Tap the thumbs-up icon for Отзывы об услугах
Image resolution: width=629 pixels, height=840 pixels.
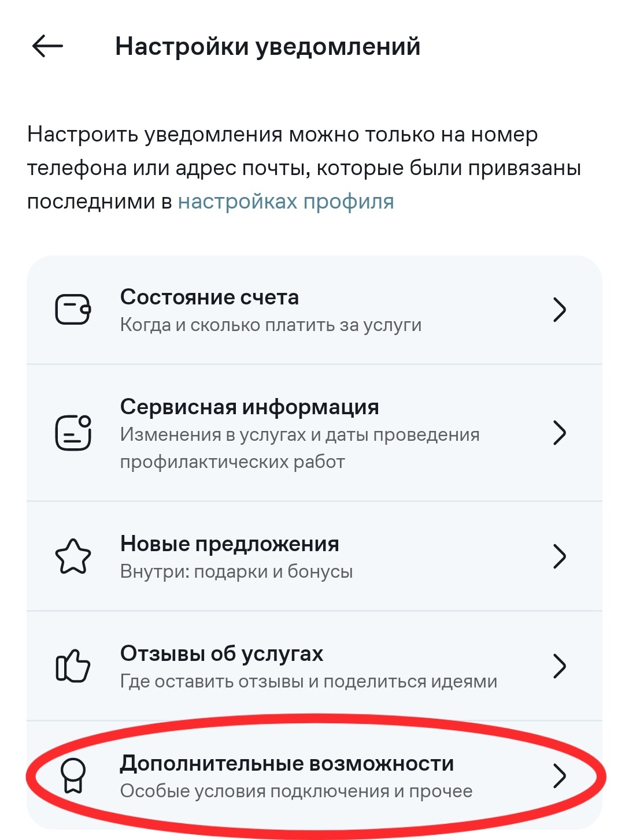pyautogui.click(x=73, y=666)
